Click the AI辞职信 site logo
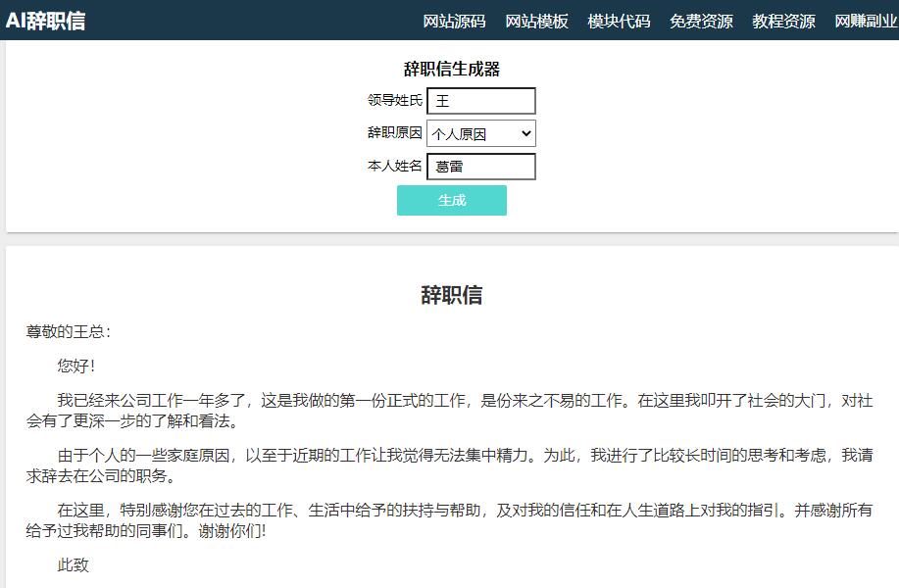The height and width of the screenshot is (588, 899). coord(46,21)
